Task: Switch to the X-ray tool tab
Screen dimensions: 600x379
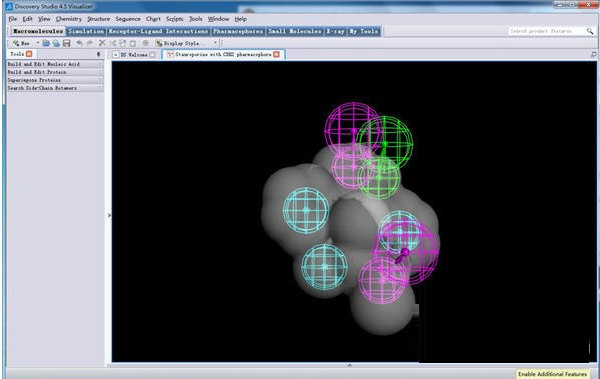Action: (335, 31)
